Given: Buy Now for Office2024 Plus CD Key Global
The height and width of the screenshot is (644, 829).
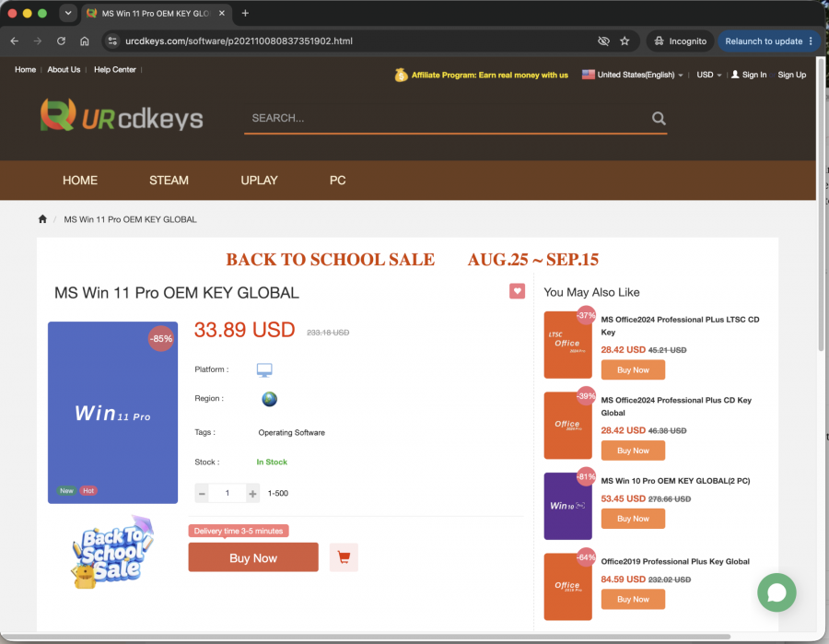Looking at the screenshot, I should point(633,451).
